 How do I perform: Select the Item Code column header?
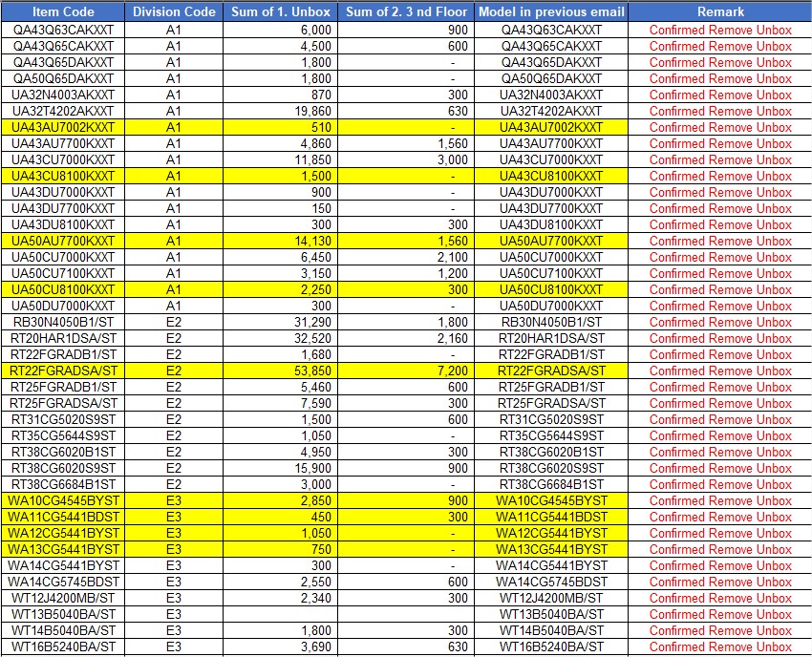63,11
